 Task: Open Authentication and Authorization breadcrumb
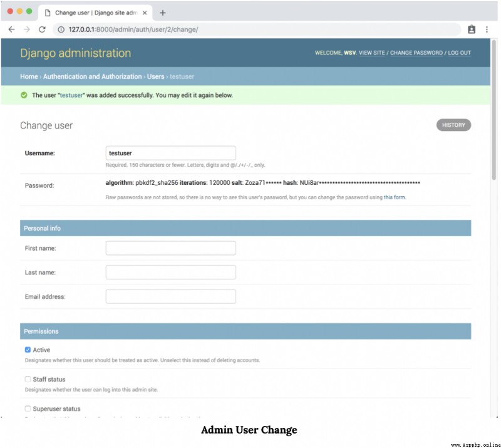[x=92, y=76]
